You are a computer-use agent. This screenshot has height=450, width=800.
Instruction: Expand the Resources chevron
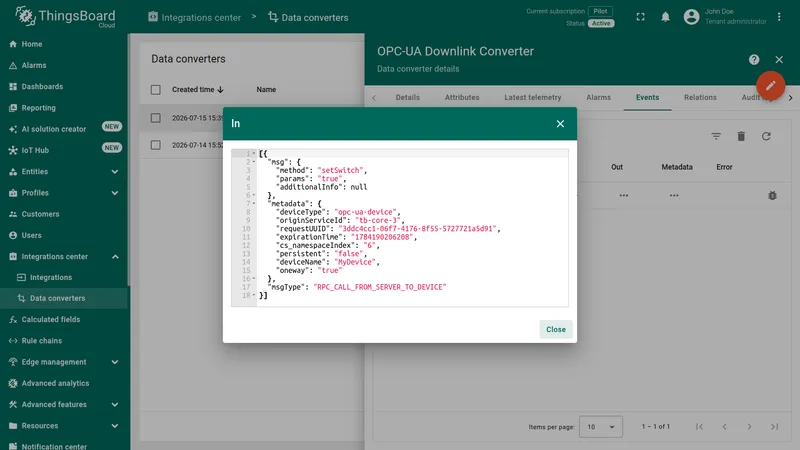pos(115,426)
